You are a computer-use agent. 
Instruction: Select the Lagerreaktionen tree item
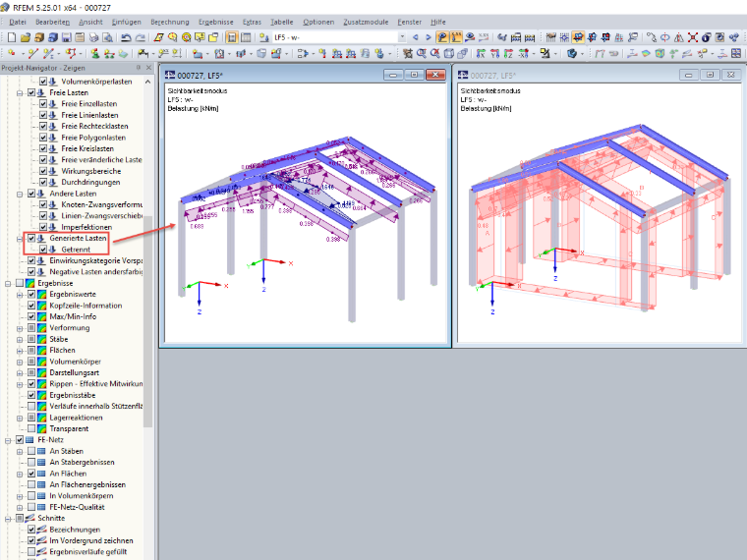77,418
